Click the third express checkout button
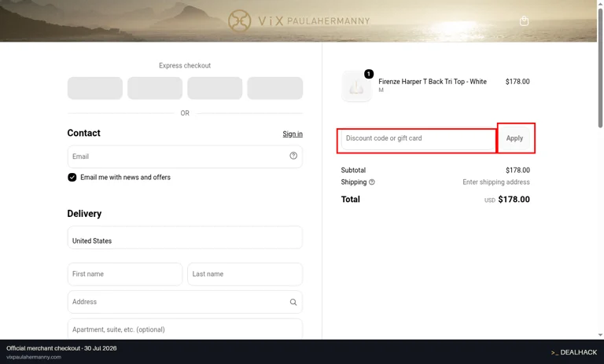This screenshot has width=604, height=364. click(x=215, y=88)
